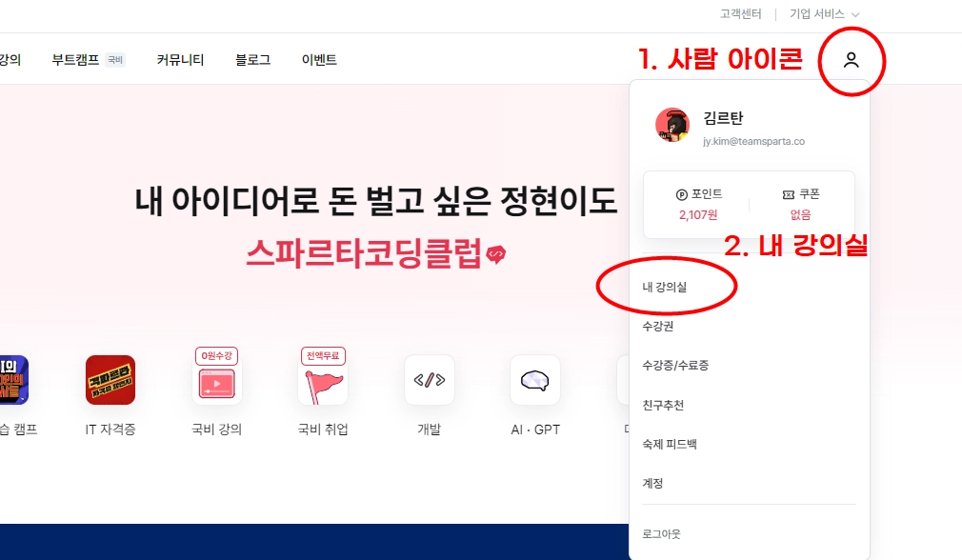962x560 pixels.
Task: Open the person profile icon
Action: pyautogui.click(x=851, y=60)
